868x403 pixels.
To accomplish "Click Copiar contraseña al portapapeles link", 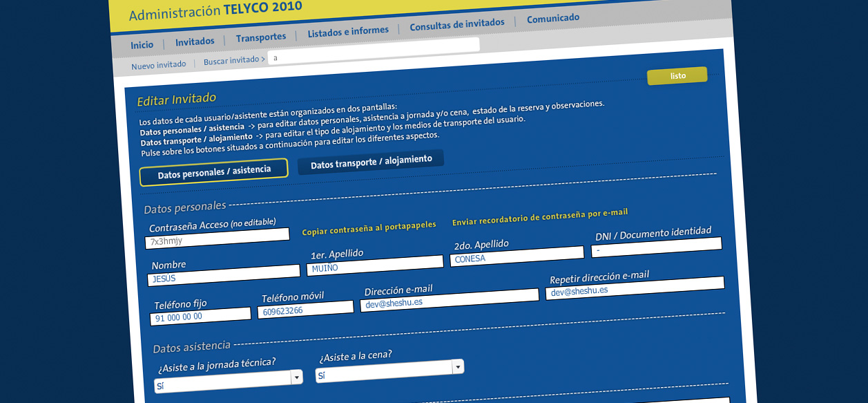I will tap(369, 229).
